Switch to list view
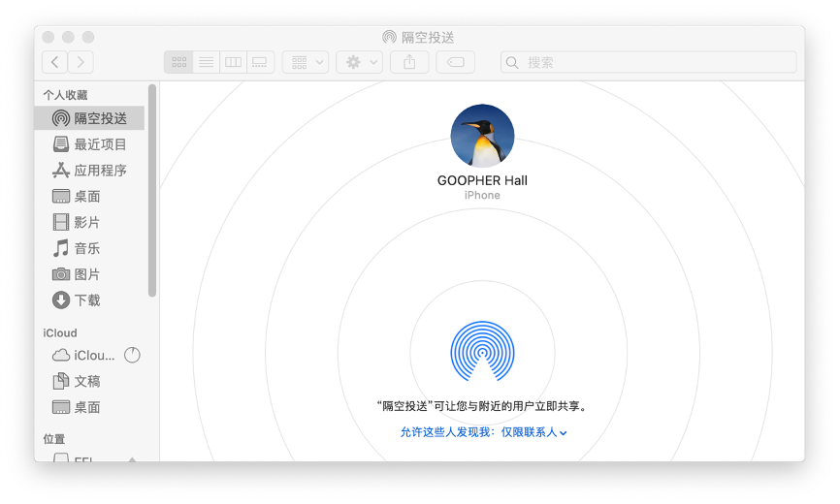The image size is (840, 504). [207, 62]
